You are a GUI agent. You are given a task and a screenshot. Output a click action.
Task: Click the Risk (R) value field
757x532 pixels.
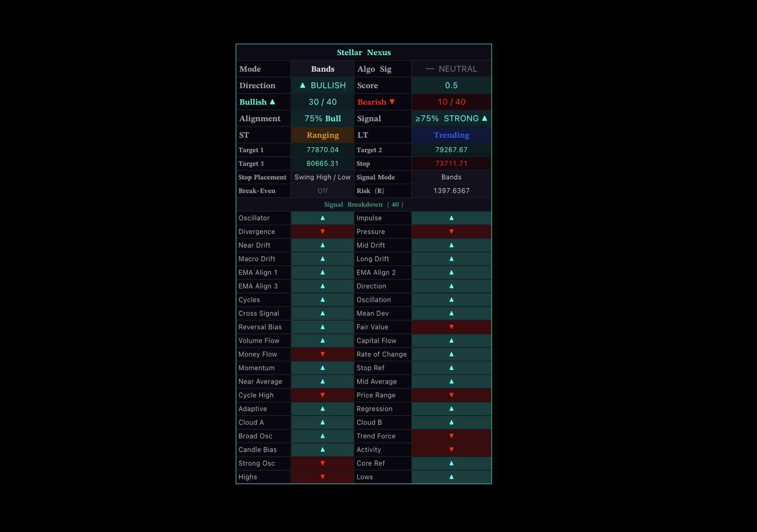click(451, 190)
